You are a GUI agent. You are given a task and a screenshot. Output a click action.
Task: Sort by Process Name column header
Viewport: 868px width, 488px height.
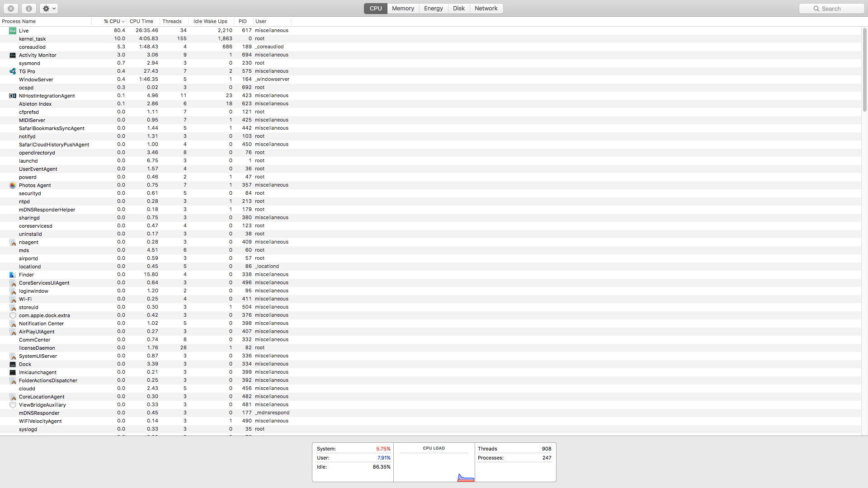[46, 21]
